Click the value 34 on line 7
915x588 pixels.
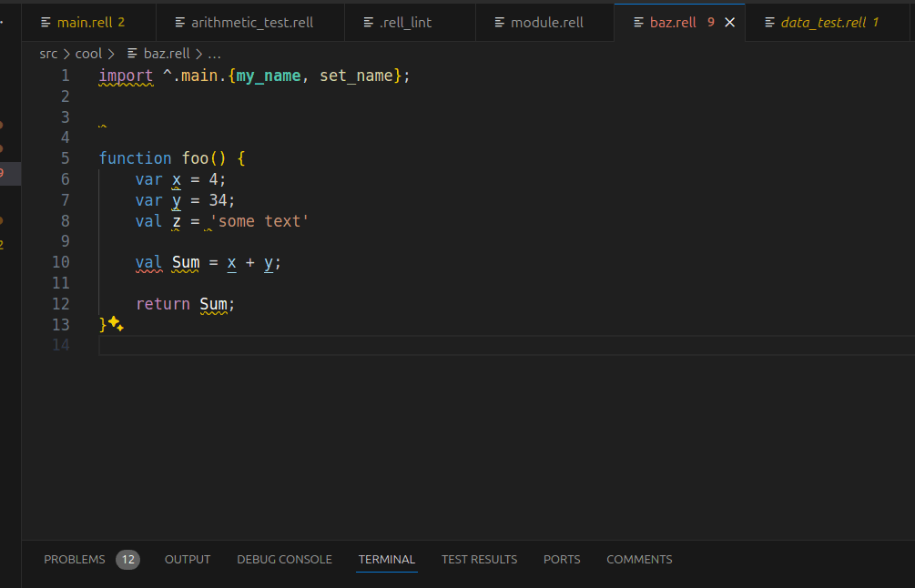coord(218,200)
